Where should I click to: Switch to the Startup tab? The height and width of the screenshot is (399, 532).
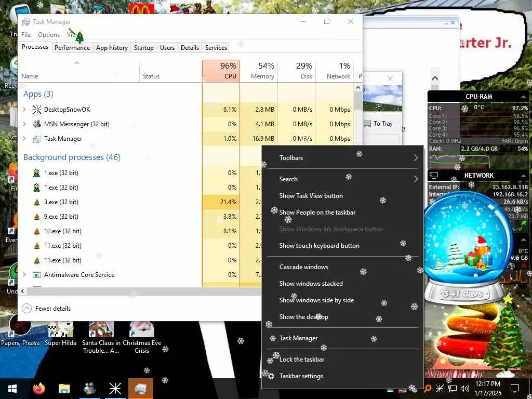tap(144, 48)
